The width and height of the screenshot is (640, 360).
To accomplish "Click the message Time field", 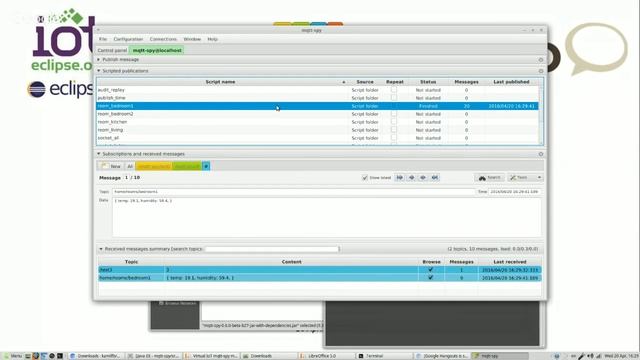I will [x=515, y=191].
